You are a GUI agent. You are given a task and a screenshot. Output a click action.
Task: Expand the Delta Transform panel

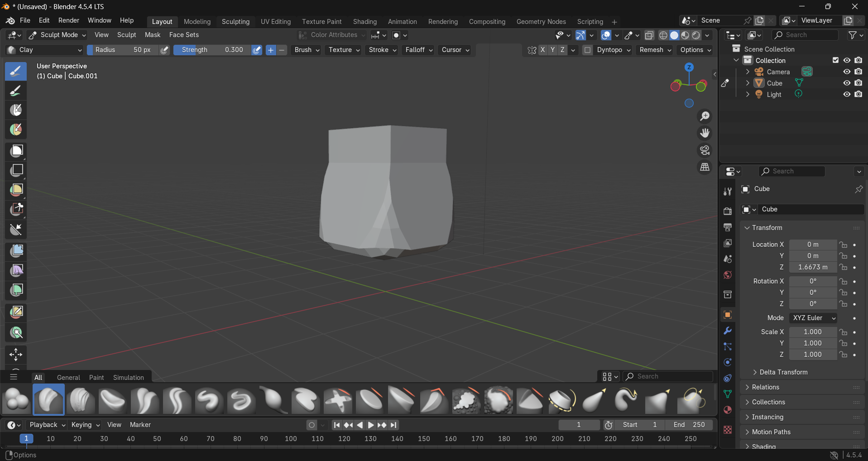783,372
